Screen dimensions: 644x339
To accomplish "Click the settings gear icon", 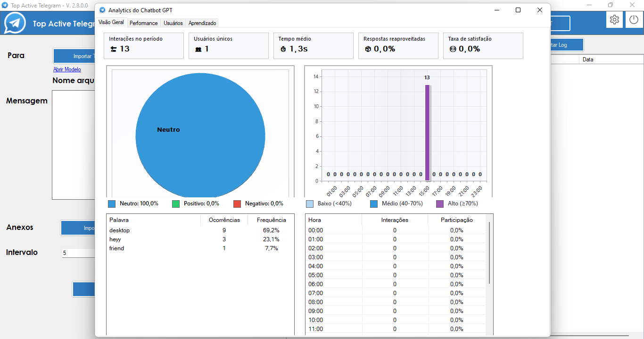I will [614, 20].
